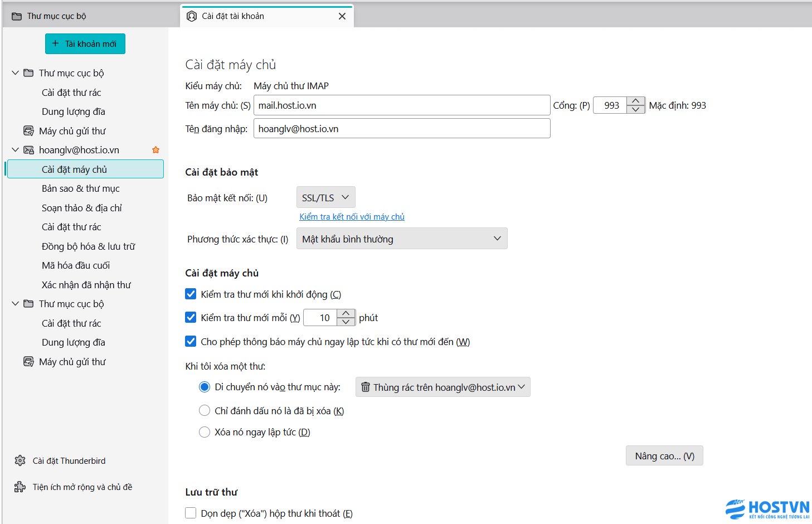The image size is (812, 524).
Task: Click the trash can icon in folder dropdown
Action: 366,387
